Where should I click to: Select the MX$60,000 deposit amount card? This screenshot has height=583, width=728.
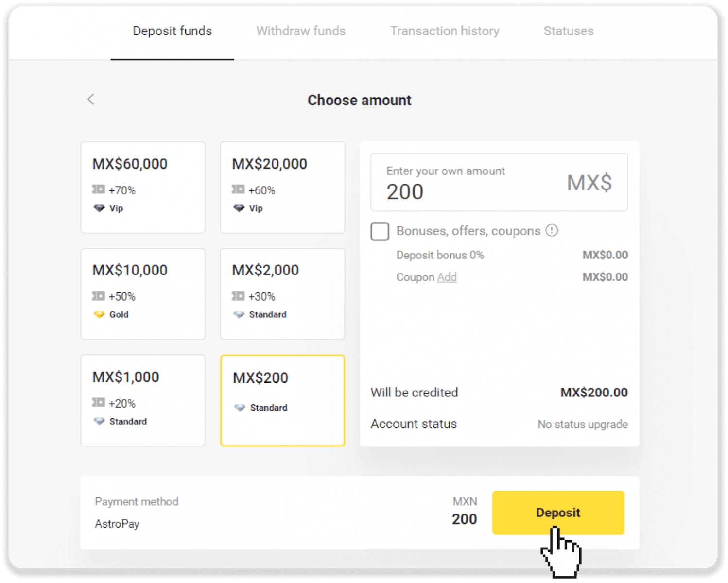tap(143, 187)
